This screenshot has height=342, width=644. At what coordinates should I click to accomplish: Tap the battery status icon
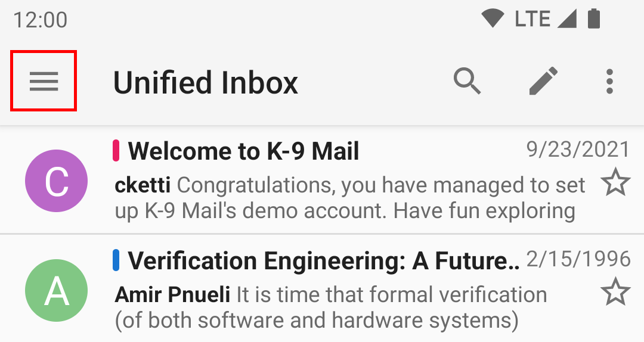point(594,19)
